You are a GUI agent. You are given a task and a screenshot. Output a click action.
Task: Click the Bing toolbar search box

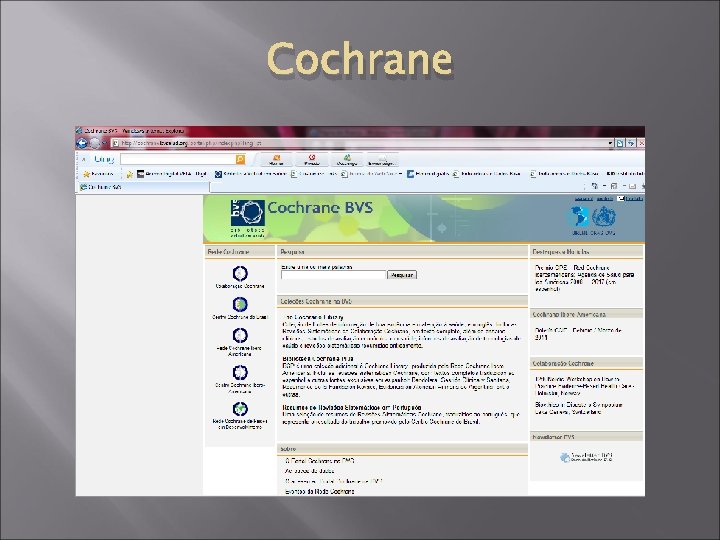(x=178, y=159)
